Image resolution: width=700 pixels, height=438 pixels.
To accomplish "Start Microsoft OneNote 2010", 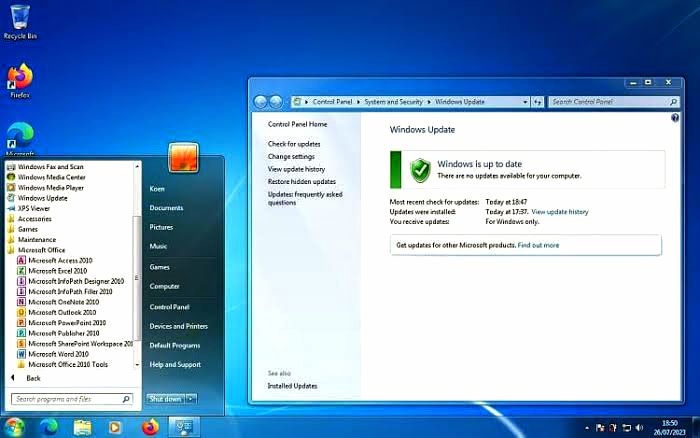I will (58, 302).
